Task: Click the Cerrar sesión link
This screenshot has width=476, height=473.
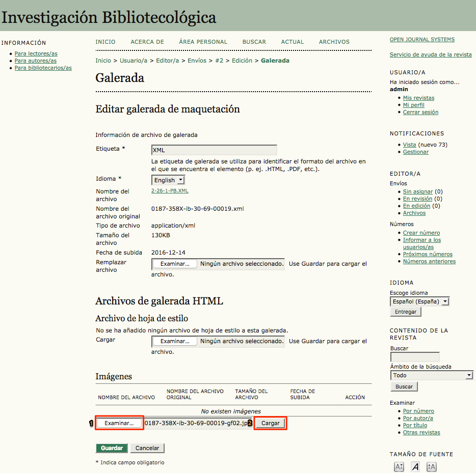Action: click(x=420, y=112)
